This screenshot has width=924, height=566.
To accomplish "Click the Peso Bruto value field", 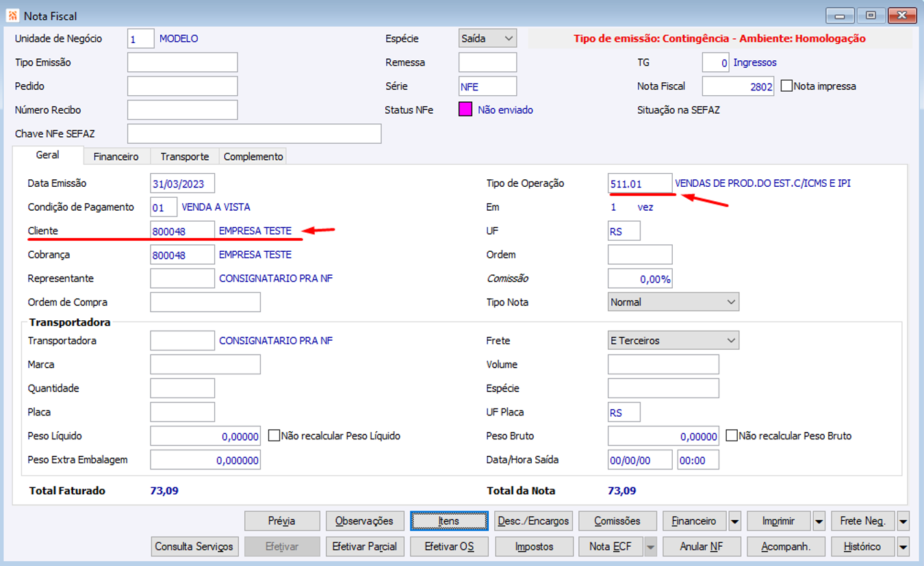I will tap(663, 436).
